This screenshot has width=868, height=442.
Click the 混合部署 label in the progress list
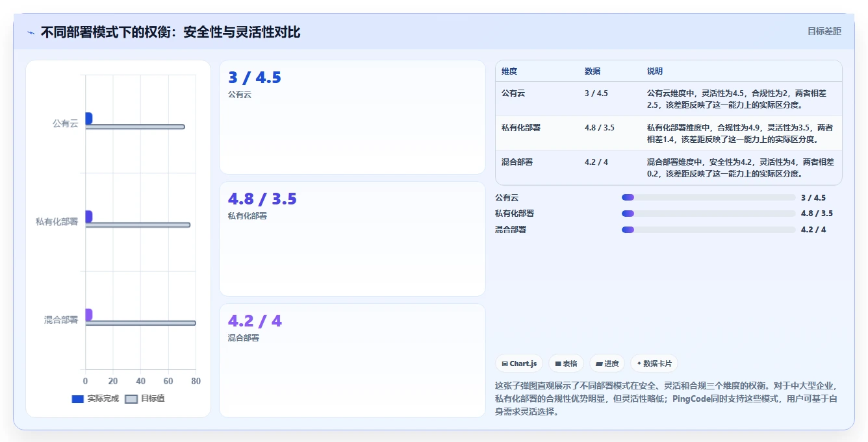tap(511, 229)
